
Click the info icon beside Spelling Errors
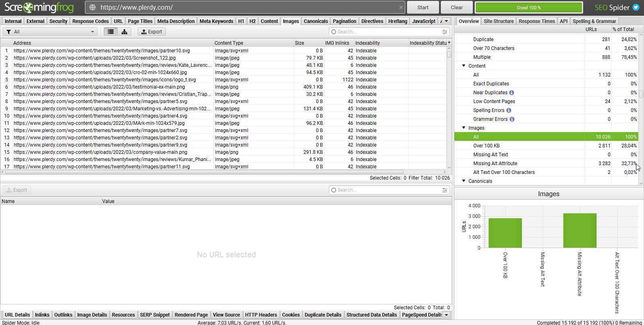(509, 110)
